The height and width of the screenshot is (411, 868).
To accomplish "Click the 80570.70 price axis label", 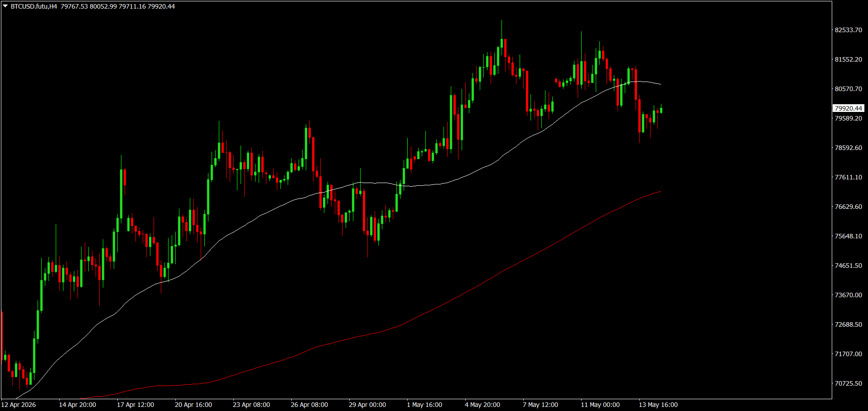I will 849,89.
